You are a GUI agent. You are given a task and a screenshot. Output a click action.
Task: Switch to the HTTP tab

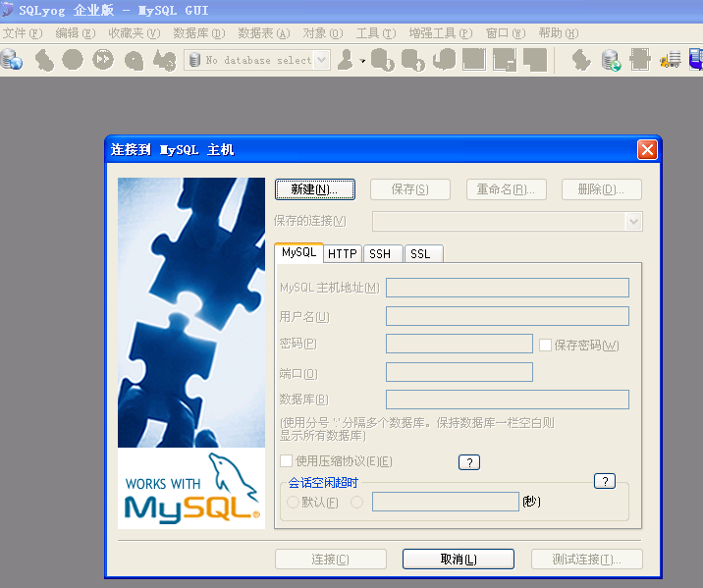pyautogui.click(x=343, y=254)
